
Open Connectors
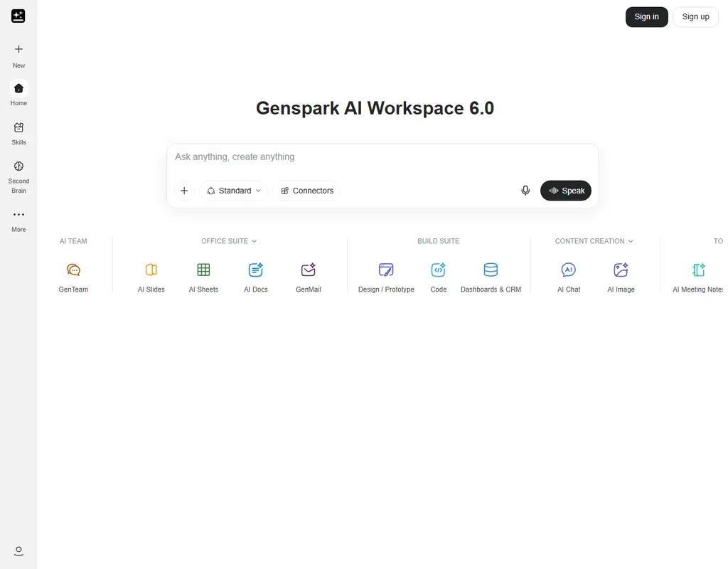coord(307,191)
